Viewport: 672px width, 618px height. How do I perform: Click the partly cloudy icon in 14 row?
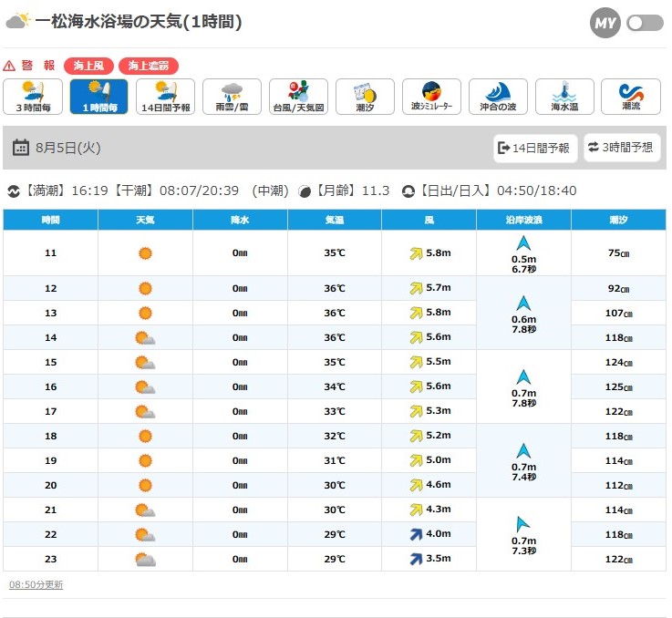[145, 338]
